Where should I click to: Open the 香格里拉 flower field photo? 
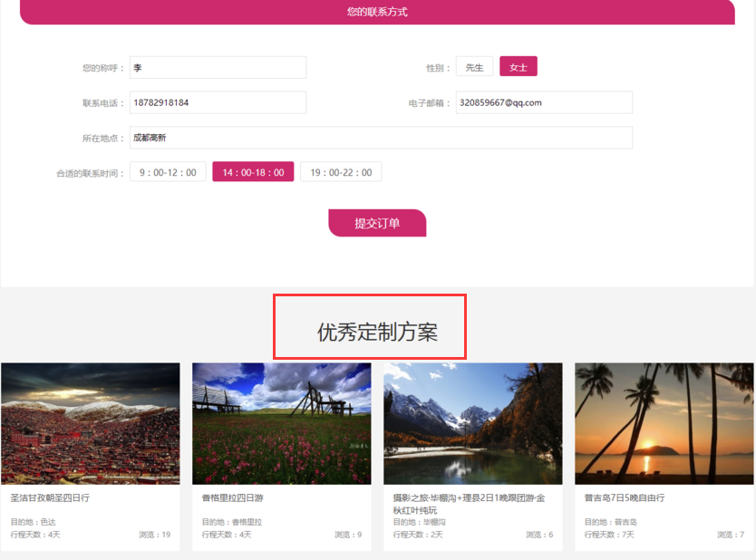click(282, 423)
